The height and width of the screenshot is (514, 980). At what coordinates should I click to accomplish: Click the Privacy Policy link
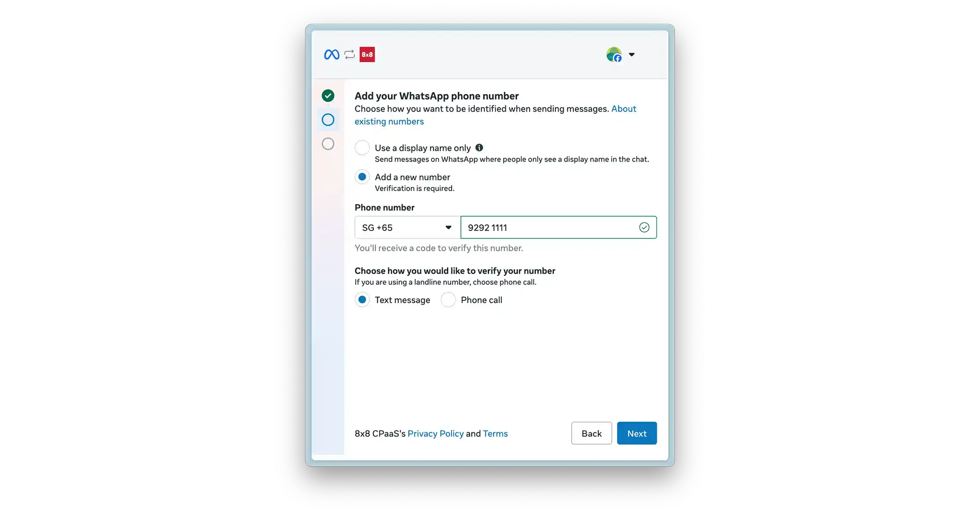[436, 433]
